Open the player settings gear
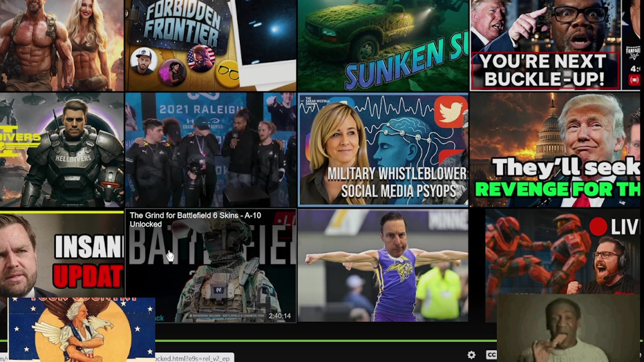 pos(471,355)
